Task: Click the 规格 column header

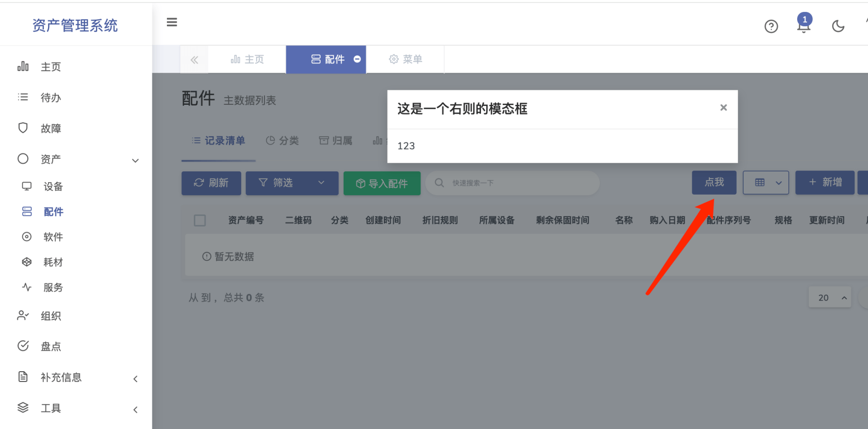Action: 783,220
